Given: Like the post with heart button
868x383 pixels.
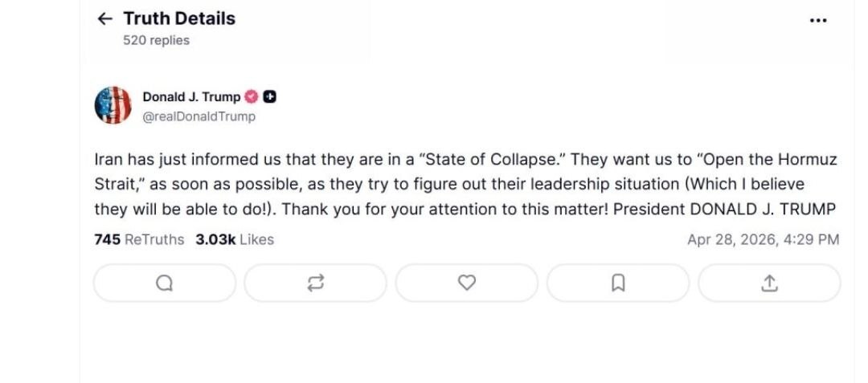Looking at the screenshot, I should 466,283.
